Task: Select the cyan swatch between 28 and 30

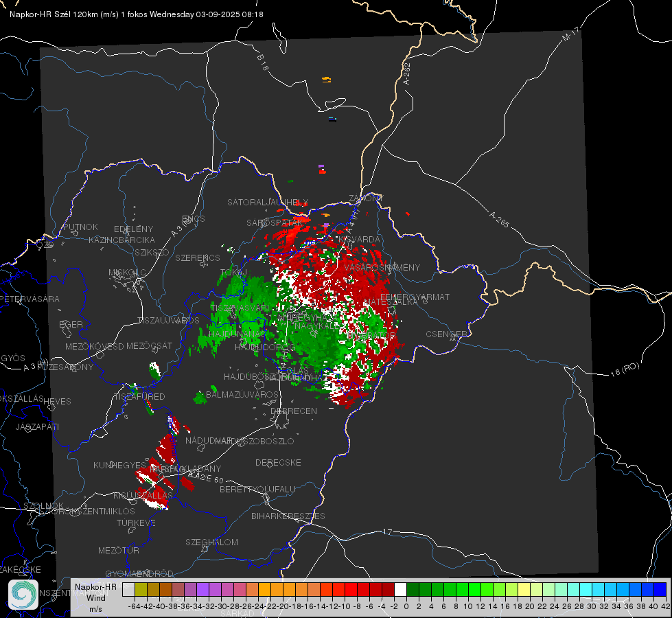Action: click(x=586, y=589)
